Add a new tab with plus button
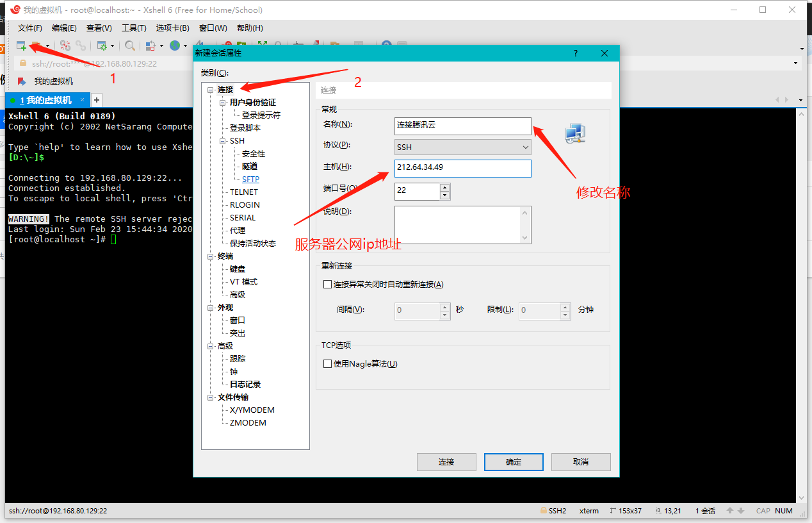 click(97, 100)
